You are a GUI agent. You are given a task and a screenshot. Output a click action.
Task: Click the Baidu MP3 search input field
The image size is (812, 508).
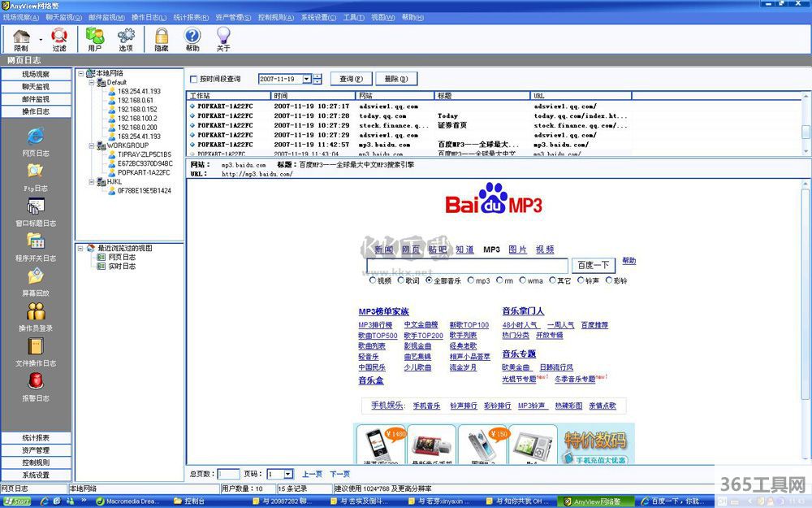click(x=467, y=266)
